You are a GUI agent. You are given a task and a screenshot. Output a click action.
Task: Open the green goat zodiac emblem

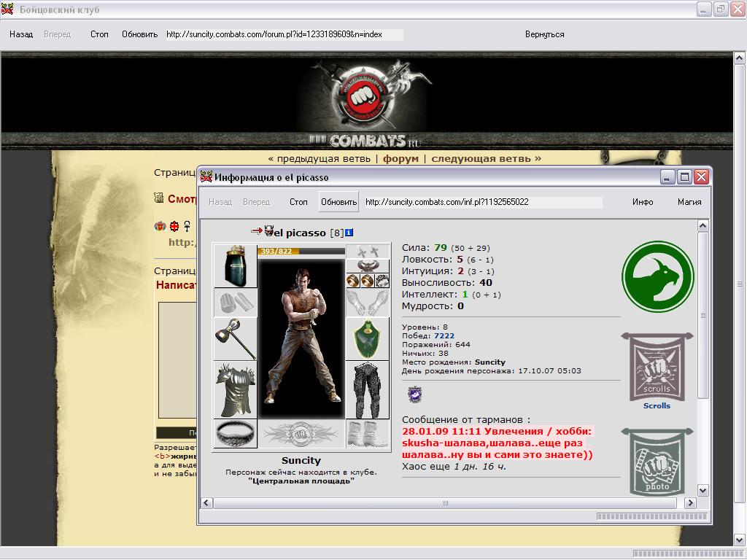(x=657, y=277)
